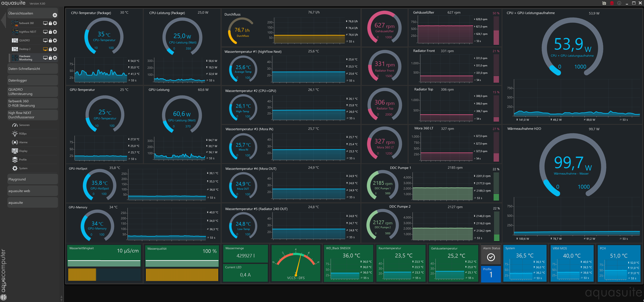Screen dimensions: 644x302
Task: Click the Playground sidebar button
Action: (32, 179)
